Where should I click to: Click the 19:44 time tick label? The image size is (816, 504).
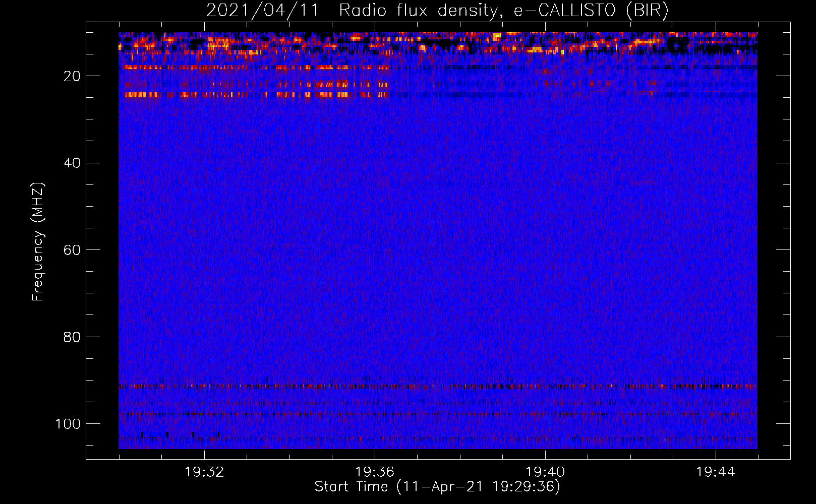coord(716,472)
